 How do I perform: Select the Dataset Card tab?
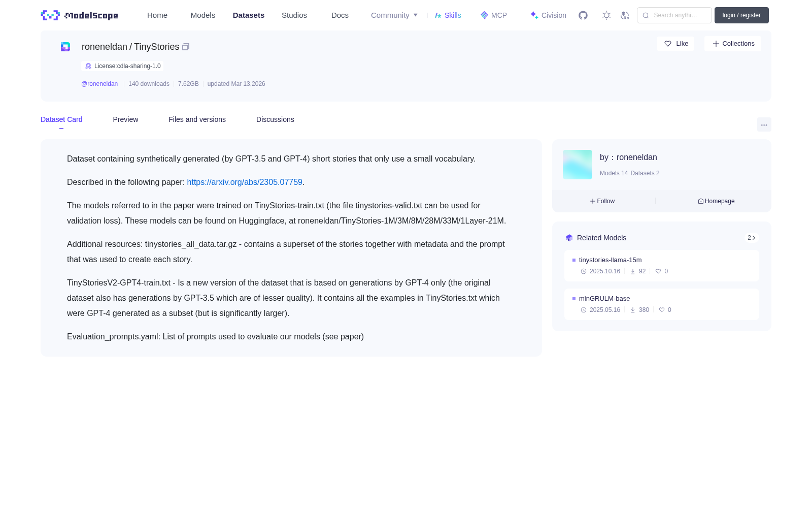tap(61, 119)
